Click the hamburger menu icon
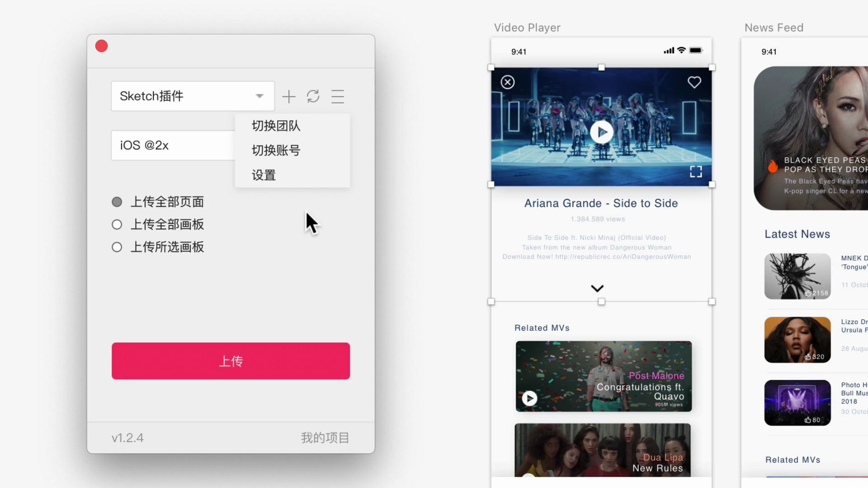Screen dimensions: 868x488 click(337, 96)
